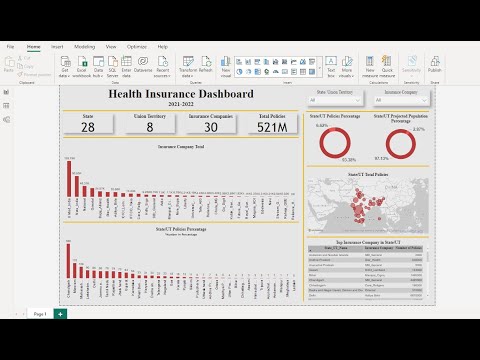Click Format painter

click(x=35, y=75)
